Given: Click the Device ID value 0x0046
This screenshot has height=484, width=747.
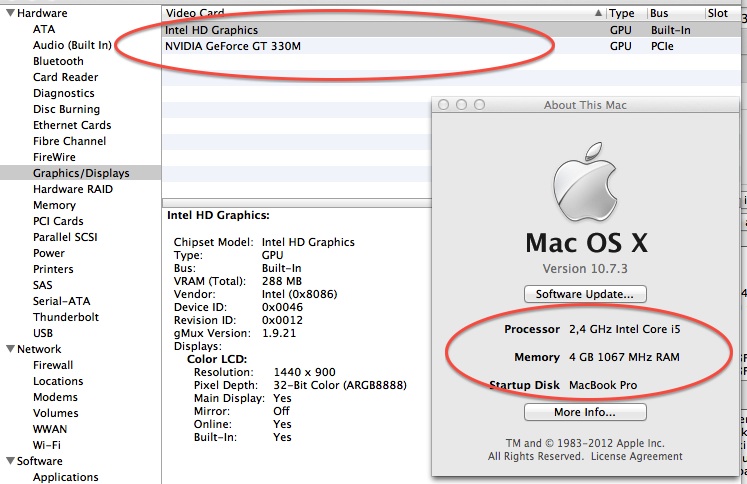Looking at the screenshot, I should 282,307.
